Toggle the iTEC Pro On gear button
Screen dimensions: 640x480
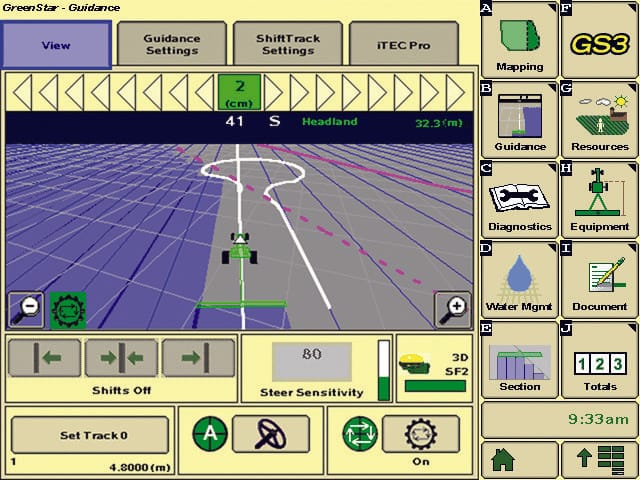pyautogui.click(x=420, y=434)
